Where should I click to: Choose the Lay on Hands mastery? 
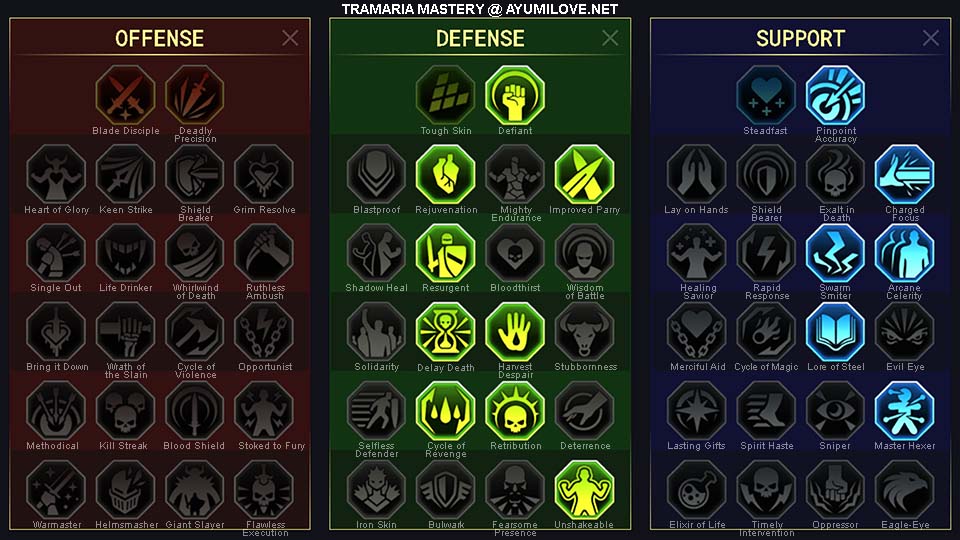click(696, 174)
